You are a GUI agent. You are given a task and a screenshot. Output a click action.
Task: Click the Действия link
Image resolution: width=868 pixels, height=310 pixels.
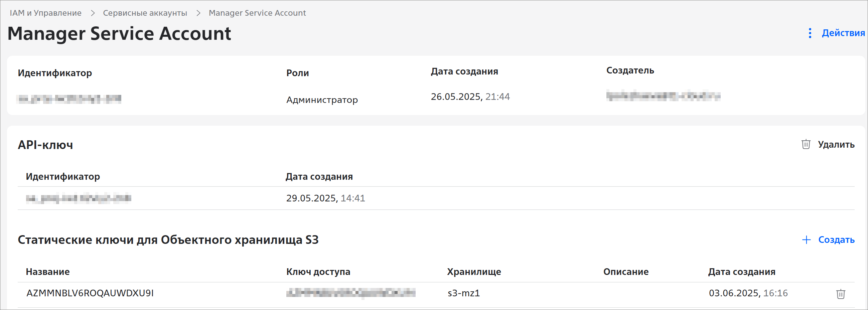tap(843, 33)
